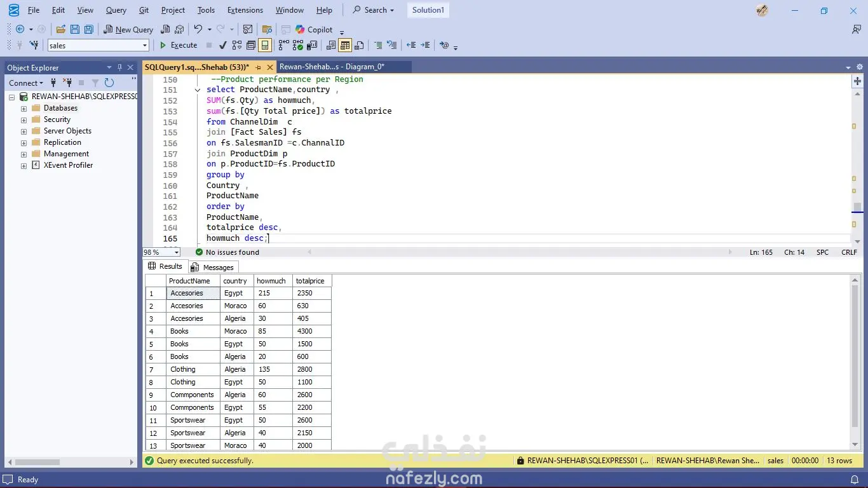Click the Display Estimated Execution Plan icon
This screenshot has width=868, height=488.
tap(237, 45)
